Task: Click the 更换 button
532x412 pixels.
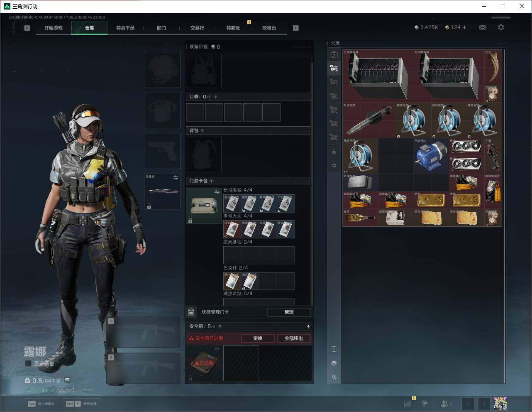Action: pyautogui.click(x=258, y=338)
